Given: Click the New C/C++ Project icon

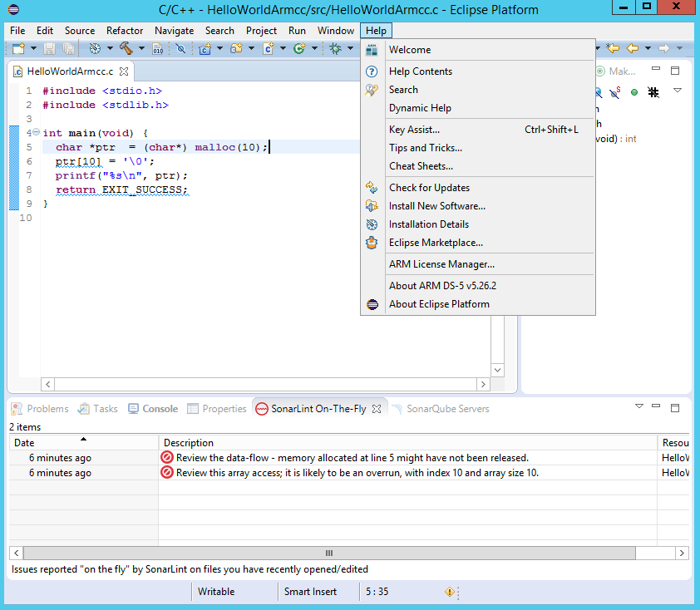Looking at the screenshot, I should pos(205,49).
